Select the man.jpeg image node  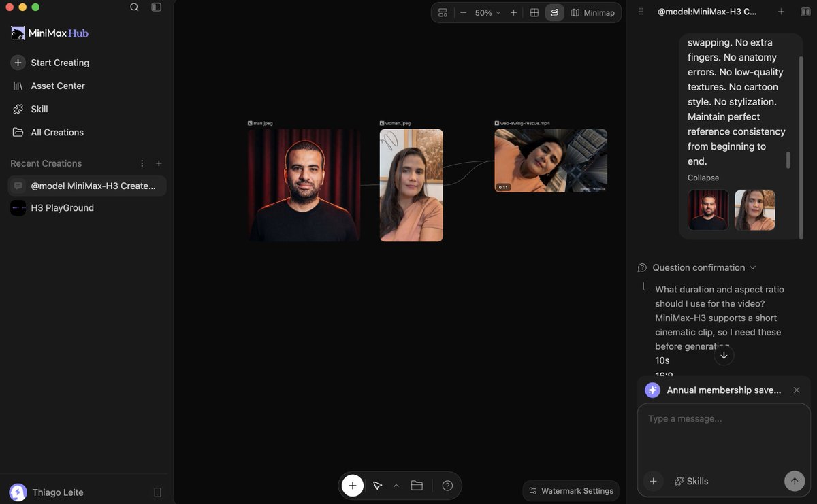click(304, 185)
